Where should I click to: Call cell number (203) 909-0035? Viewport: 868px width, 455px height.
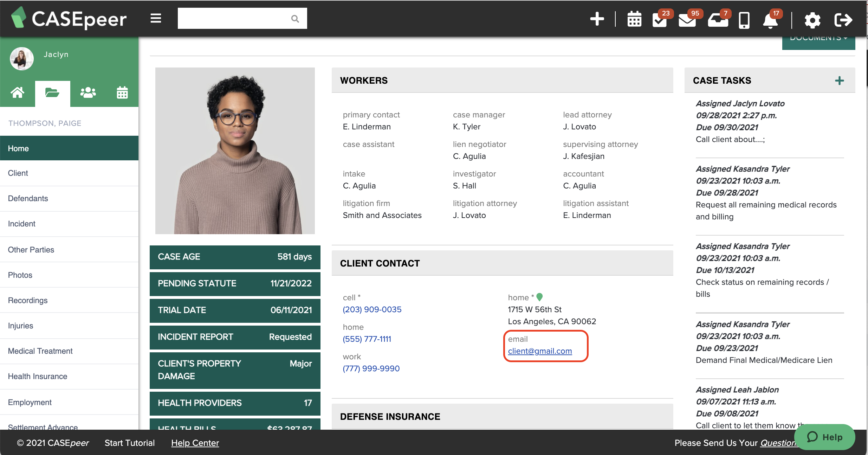coord(372,310)
